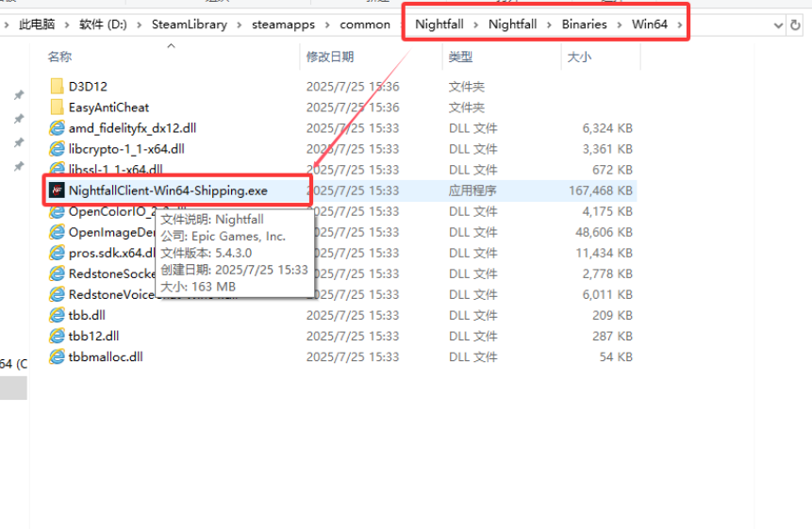Image resolution: width=812 pixels, height=529 pixels.
Task: Navigate to steamapps in breadcrumb
Action: click(283, 25)
